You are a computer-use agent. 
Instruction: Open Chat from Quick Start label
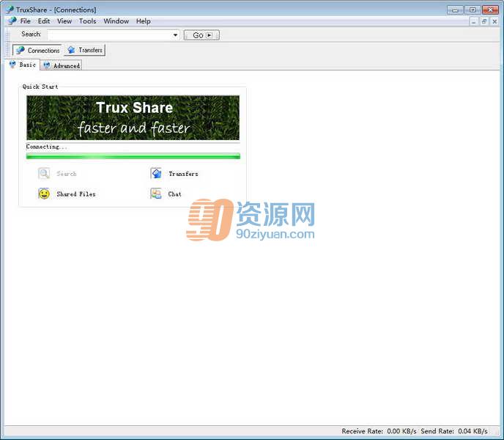click(x=174, y=194)
